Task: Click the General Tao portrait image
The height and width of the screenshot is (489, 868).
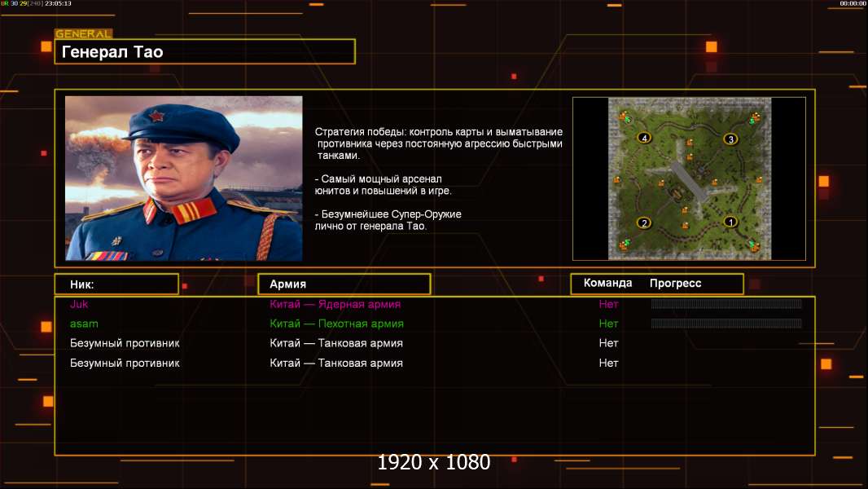Action: (x=184, y=178)
